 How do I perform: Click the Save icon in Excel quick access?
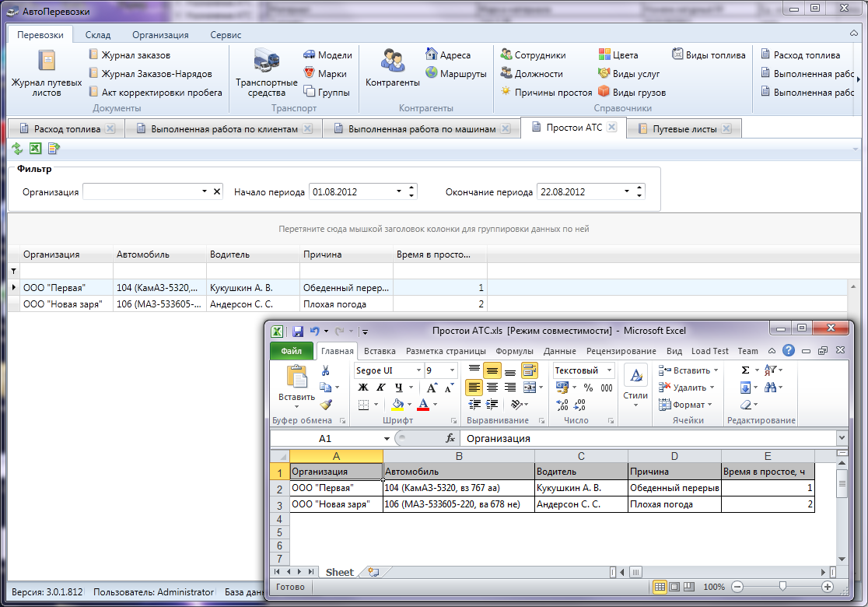[297, 331]
